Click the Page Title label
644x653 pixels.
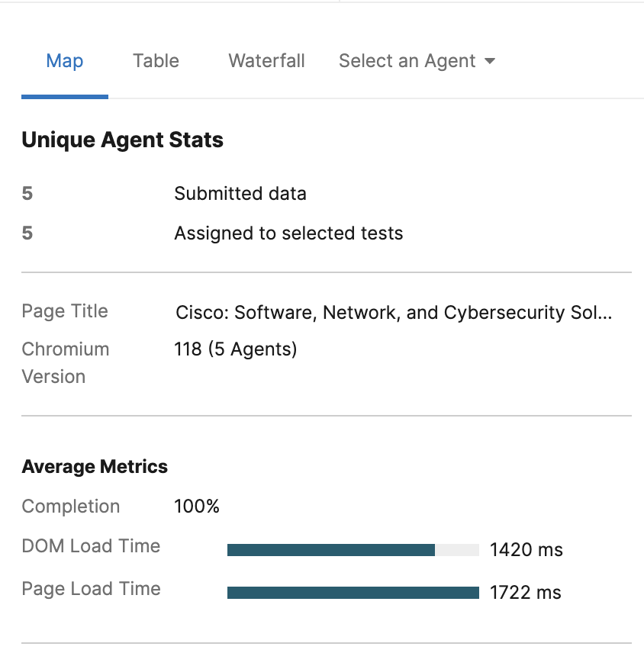coord(65,311)
